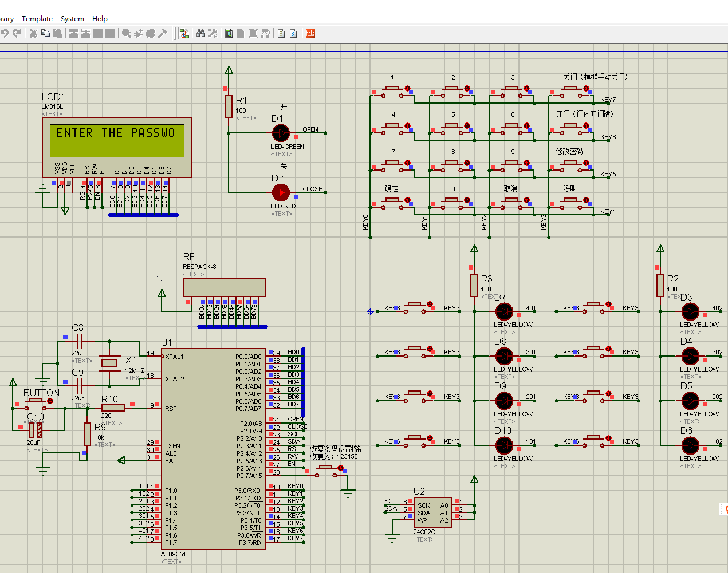728x573 pixels.
Task: Click the Pick parts from library zoom icon
Action: click(x=127, y=33)
